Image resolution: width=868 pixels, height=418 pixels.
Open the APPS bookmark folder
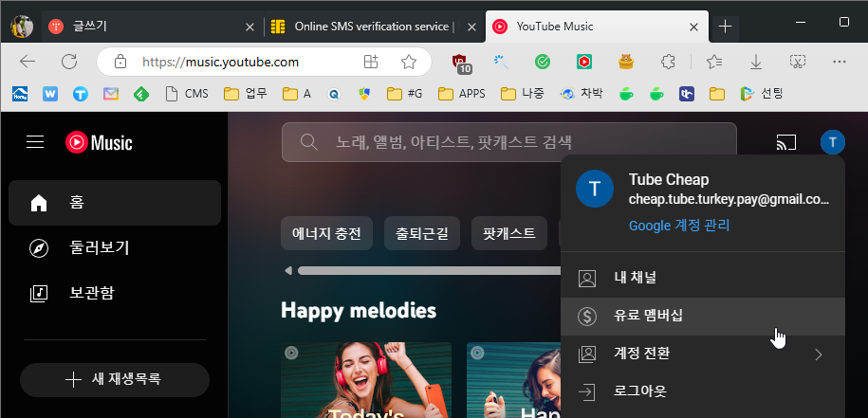(461, 94)
